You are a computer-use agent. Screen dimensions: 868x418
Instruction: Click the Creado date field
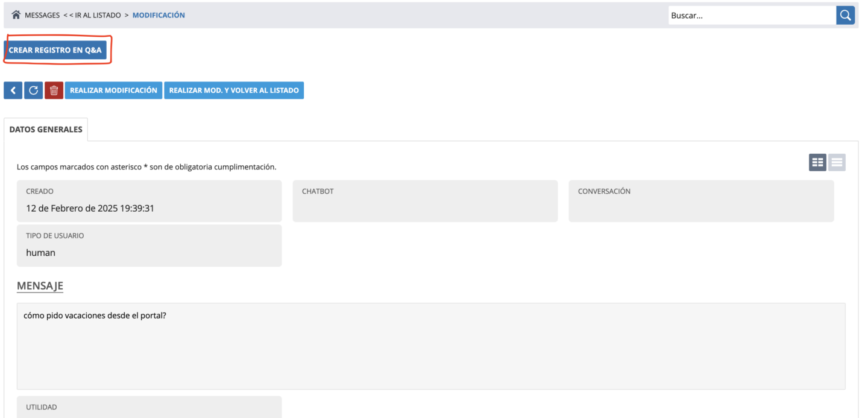pos(149,201)
